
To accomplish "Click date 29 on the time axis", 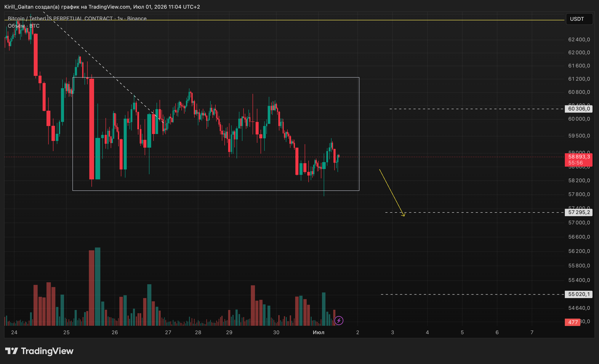I will [229, 332].
